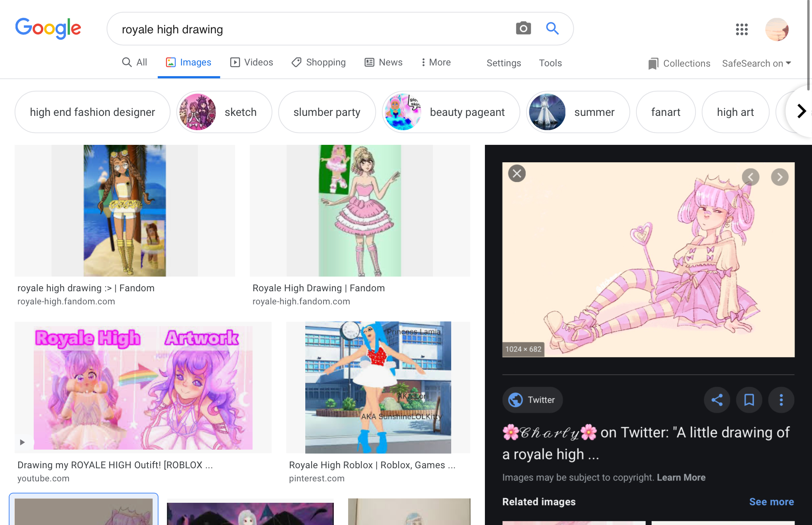The height and width of the screenshot is (525, 812).
Task: Expand the SafeSearch on dropdown
Action: tap(756, 63)
